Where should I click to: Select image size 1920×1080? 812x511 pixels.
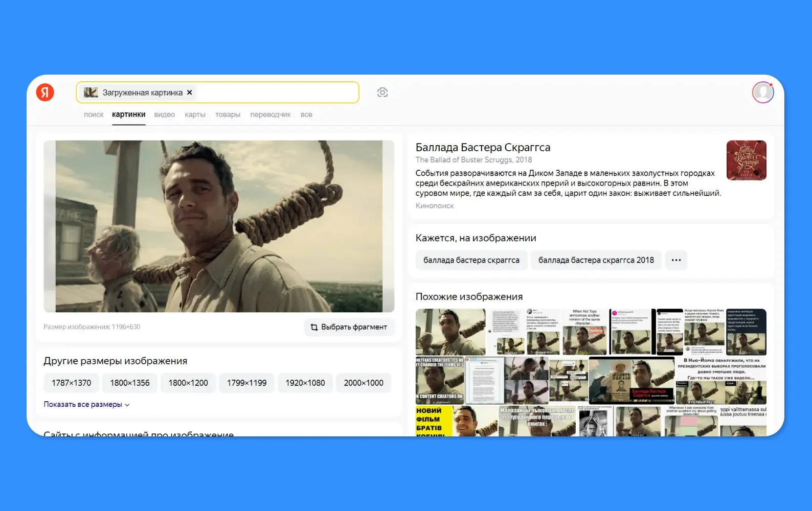click(305, 383)
